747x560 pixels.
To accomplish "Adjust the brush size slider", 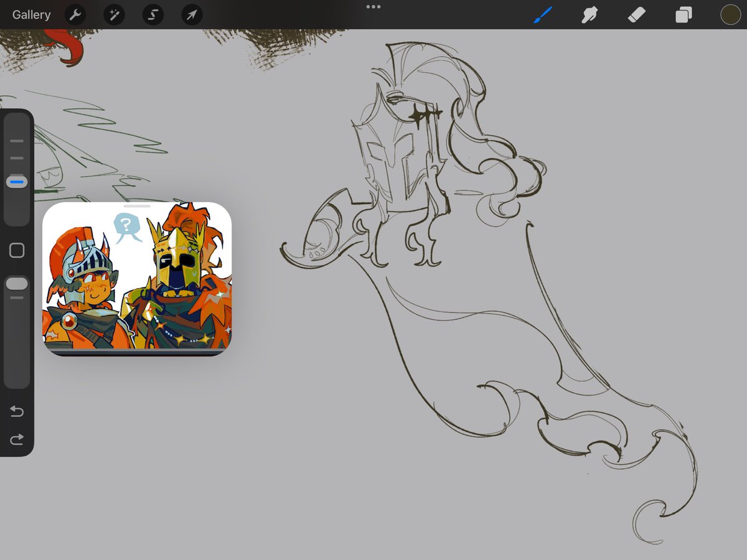I will click(17, 181).
